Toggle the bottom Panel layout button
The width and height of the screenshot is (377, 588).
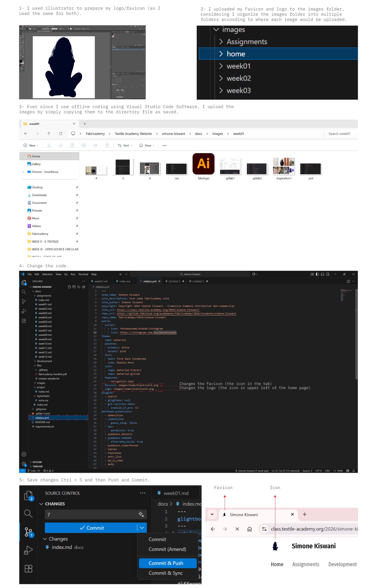point(322,274)
